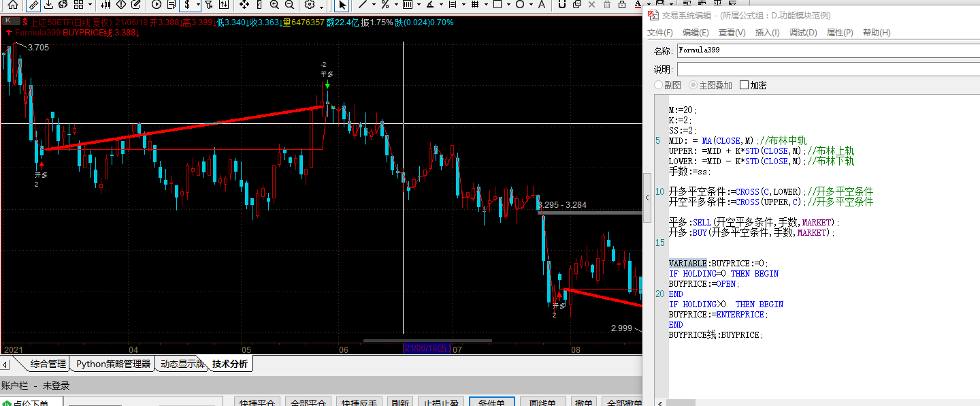The image size is (980, 406).
Task: Switch to the 动态显示牌 tab
Action: (182, 364)
